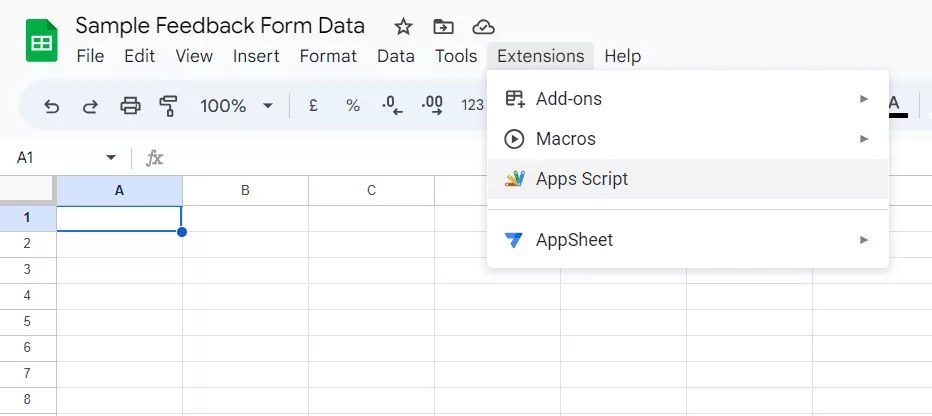This screenshot has height=416, width=932.
Task: Open the View menu
Action: tap(194, 56)
